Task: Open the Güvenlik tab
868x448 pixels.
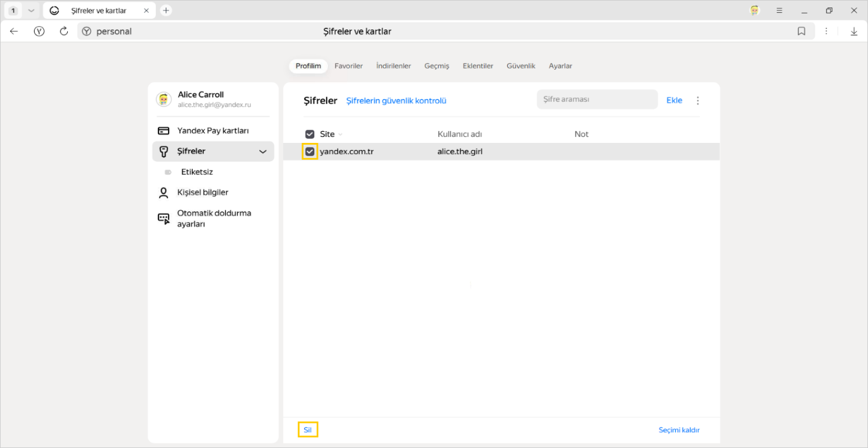Action: tap(520, 66)
